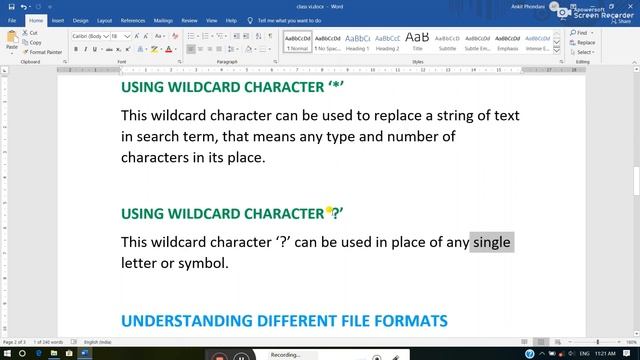
Task: Open the Paragraph dialog launcher
Action: tap(276, 62)
